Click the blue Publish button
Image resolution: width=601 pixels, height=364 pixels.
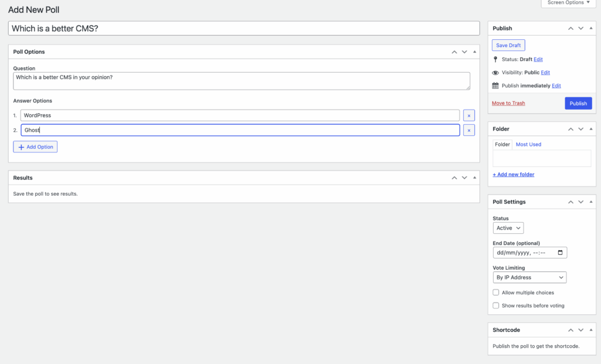(578, 103)
